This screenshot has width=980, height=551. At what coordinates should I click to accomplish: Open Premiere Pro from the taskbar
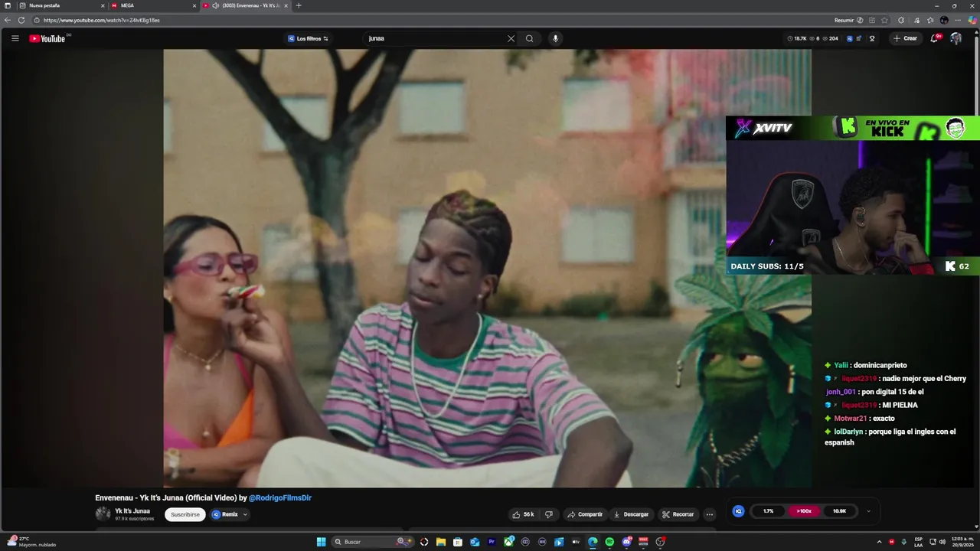[x=492, y=542]
